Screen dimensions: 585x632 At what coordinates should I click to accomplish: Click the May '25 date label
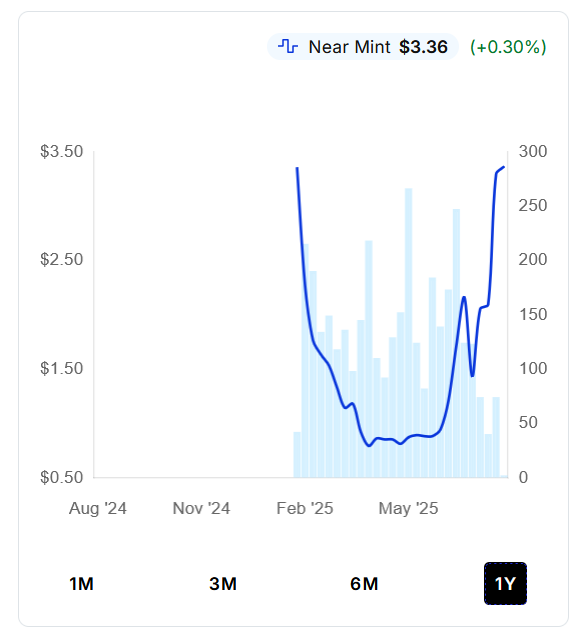pyautogui.click(x=408, y=508)
